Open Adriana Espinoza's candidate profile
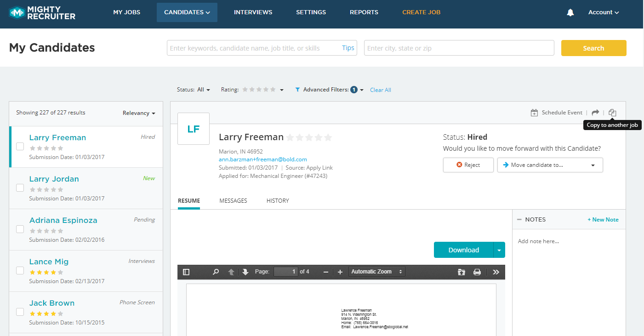644x336 pixels. [x=63, y=220]
